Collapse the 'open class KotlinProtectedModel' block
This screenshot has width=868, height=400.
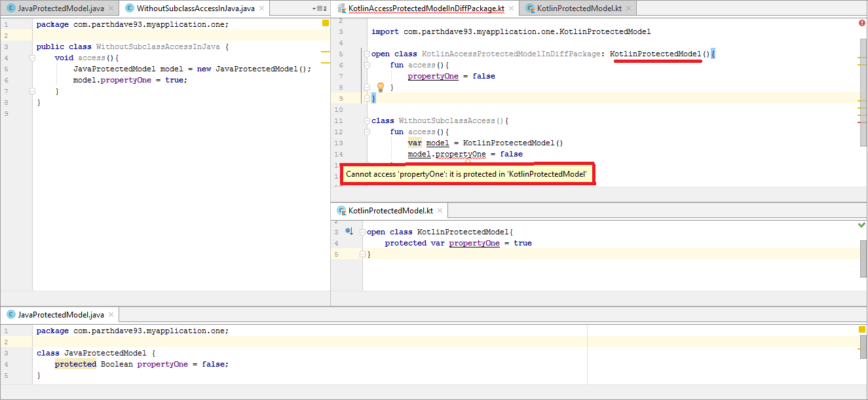coord(362,232)
